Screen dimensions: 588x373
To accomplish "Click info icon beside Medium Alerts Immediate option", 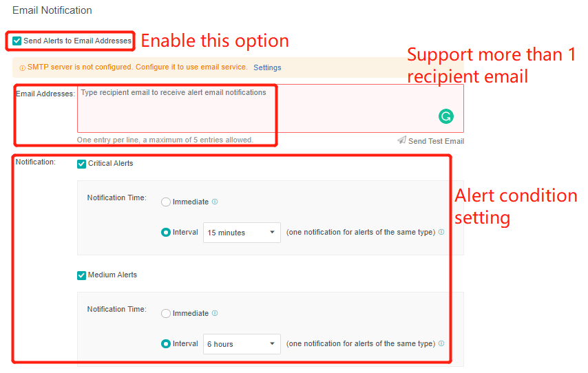I will tap(215, 314).
